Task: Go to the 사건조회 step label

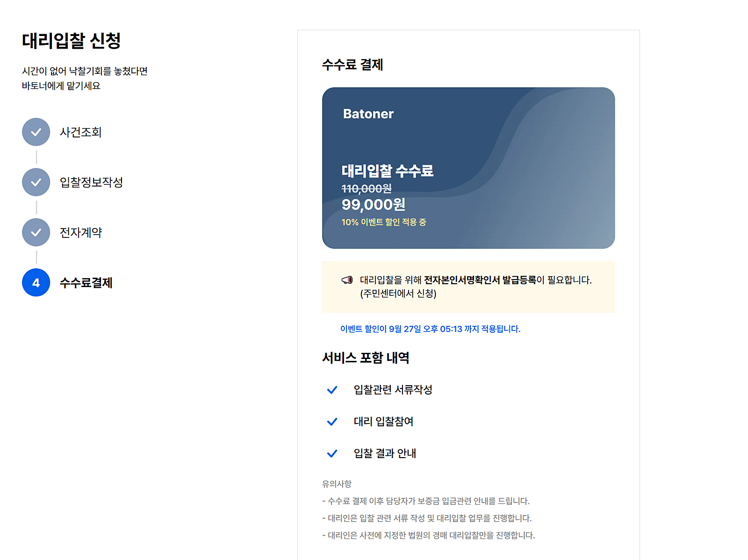Action: tap(80, 132)
